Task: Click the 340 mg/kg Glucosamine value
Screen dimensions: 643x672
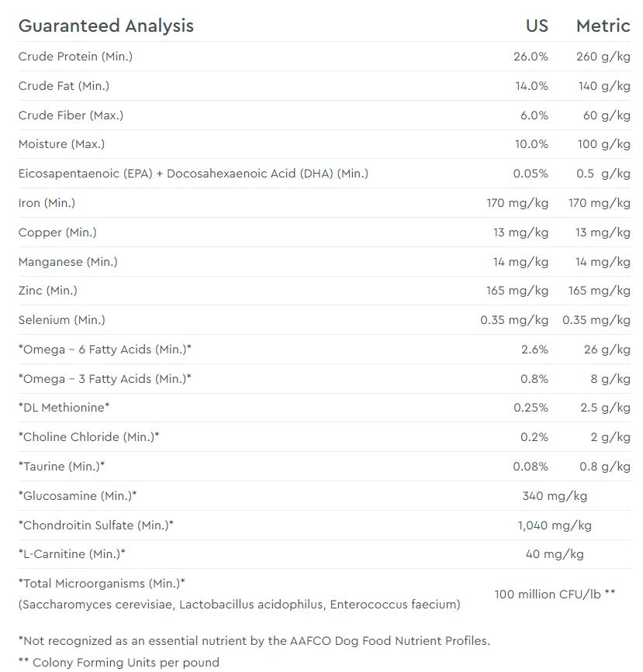Action: coord(555,496)
